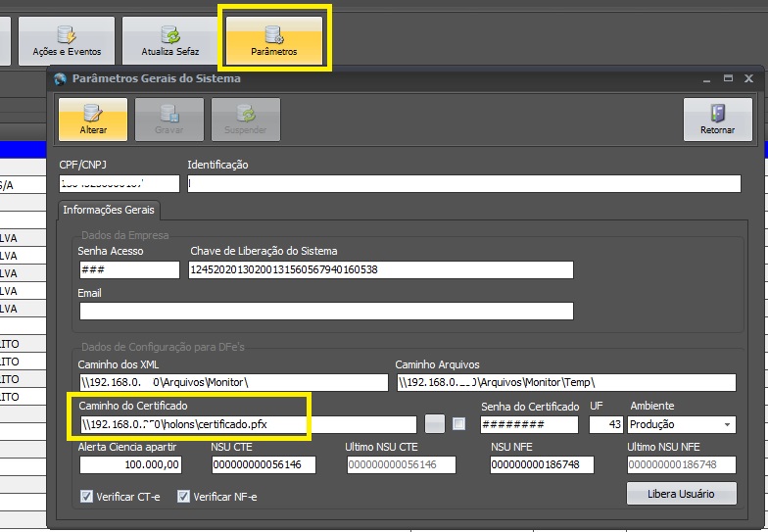Click the Email input field

(326, 312)
